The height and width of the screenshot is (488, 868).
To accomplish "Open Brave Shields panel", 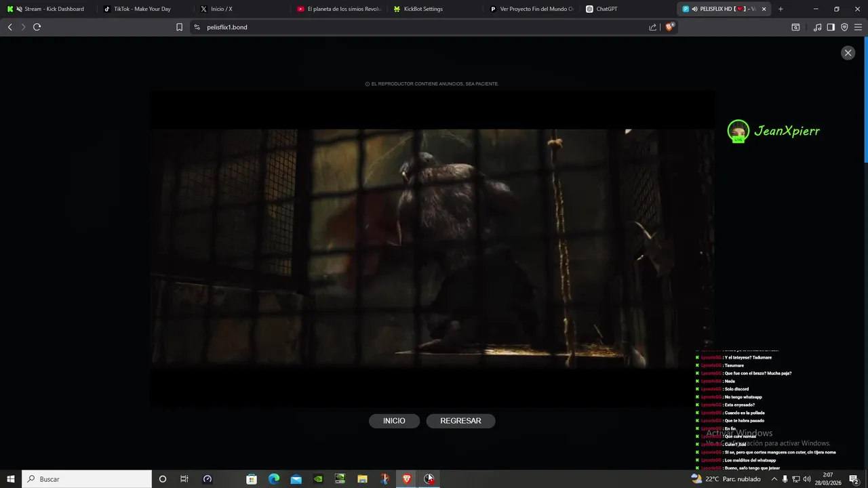I will tap(670, 27).
